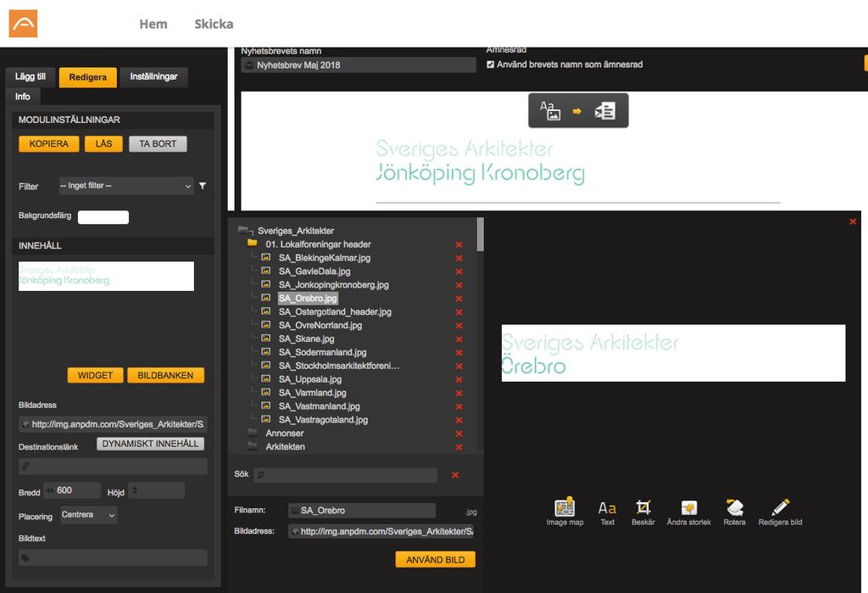The image size is (868, 593).
Task: Select SA_Ostergotland_header.jpg in the file tree
Action: [335, 312]
